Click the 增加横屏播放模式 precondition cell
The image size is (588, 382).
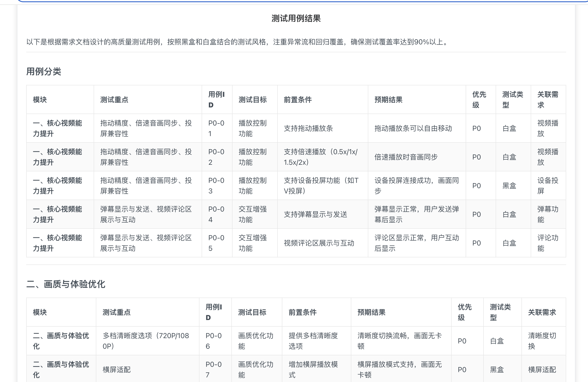[313, 370]
